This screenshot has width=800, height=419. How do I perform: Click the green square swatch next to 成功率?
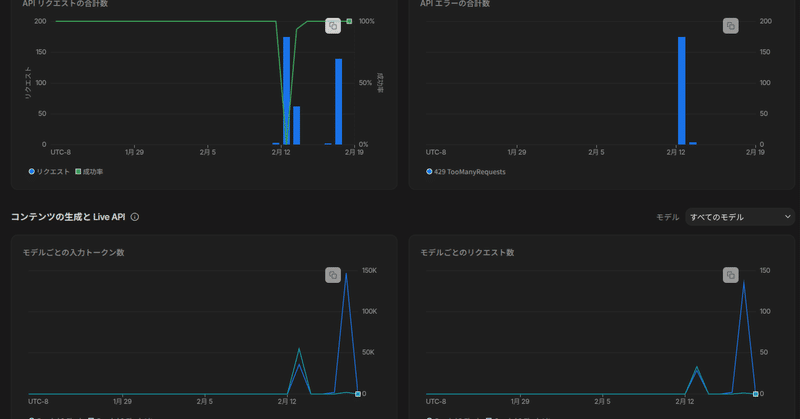[78, 171]
